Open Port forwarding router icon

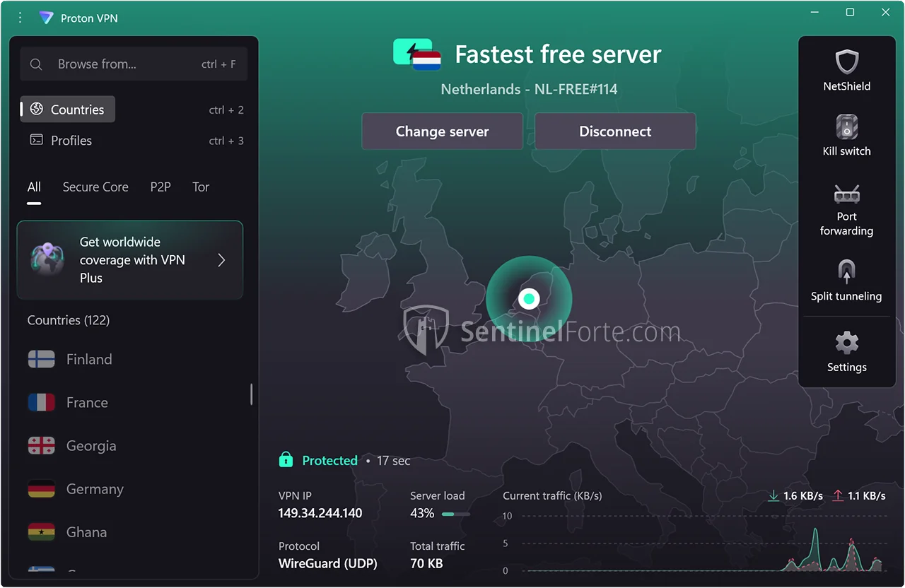click(x=846, y=194)
